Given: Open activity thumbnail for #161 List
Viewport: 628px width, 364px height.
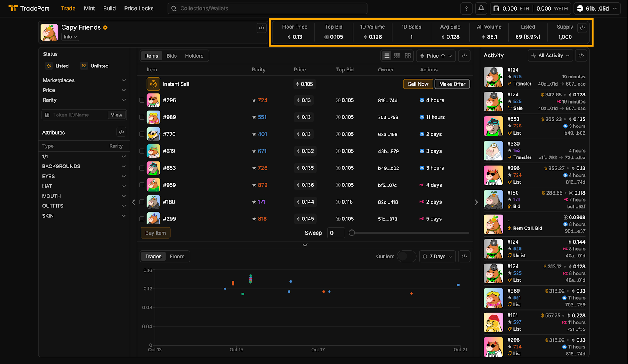Looking at the screenshot, I should point(493,322).
